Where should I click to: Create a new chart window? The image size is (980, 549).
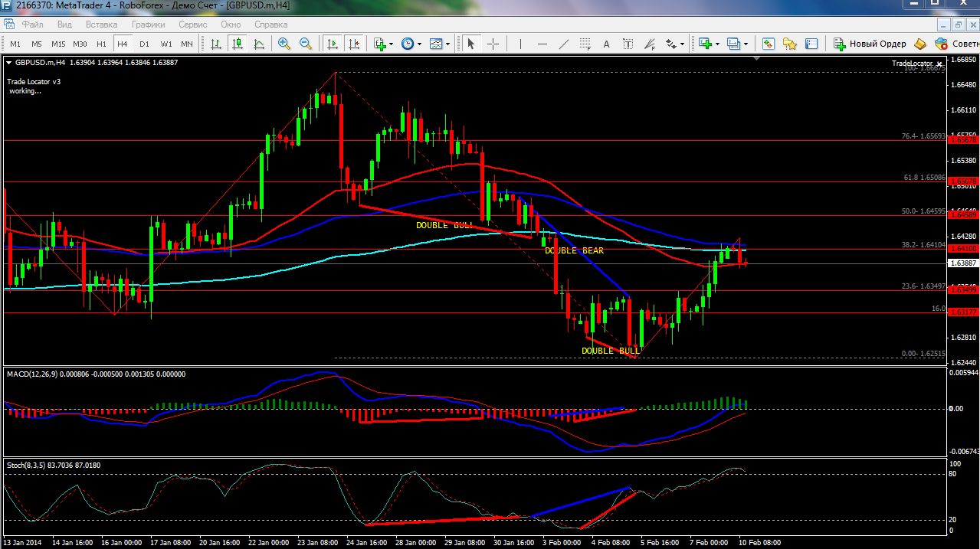(705, 44)
